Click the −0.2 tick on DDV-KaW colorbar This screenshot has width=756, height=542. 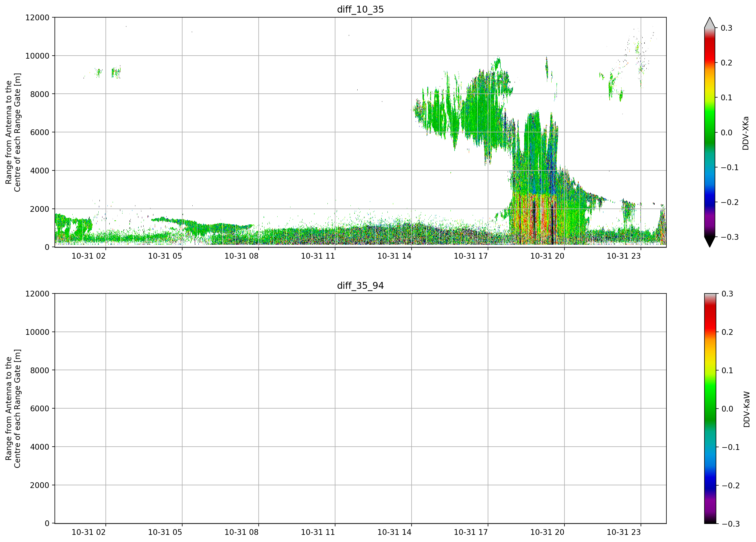(730, 486)
